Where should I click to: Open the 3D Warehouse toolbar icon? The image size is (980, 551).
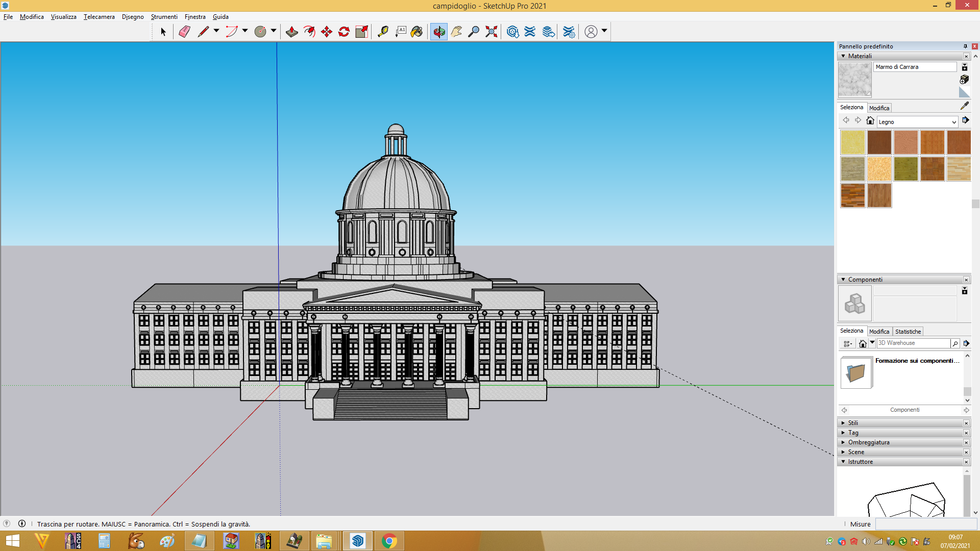coord(513,32)
